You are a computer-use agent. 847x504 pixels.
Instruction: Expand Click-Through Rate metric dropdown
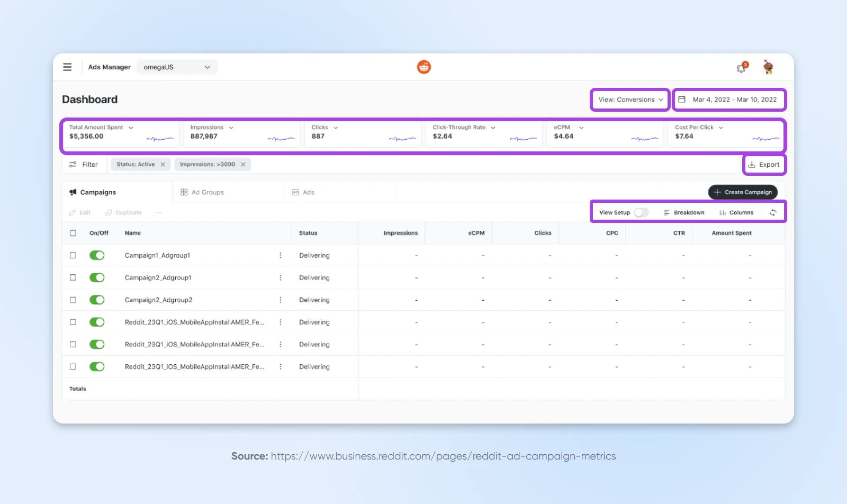coord(493,128)
